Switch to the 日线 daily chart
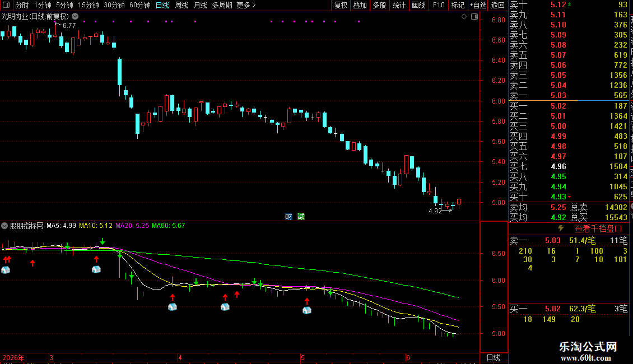Screen dimensions: 633x364 162,5
